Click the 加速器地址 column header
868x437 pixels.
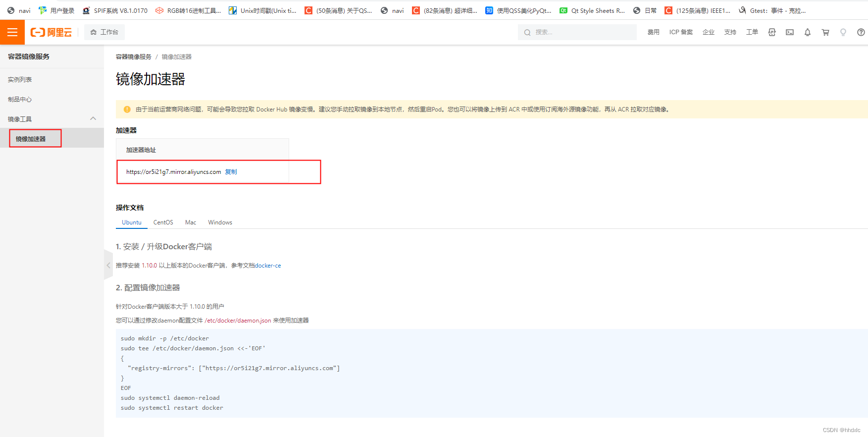coord(141,150)
